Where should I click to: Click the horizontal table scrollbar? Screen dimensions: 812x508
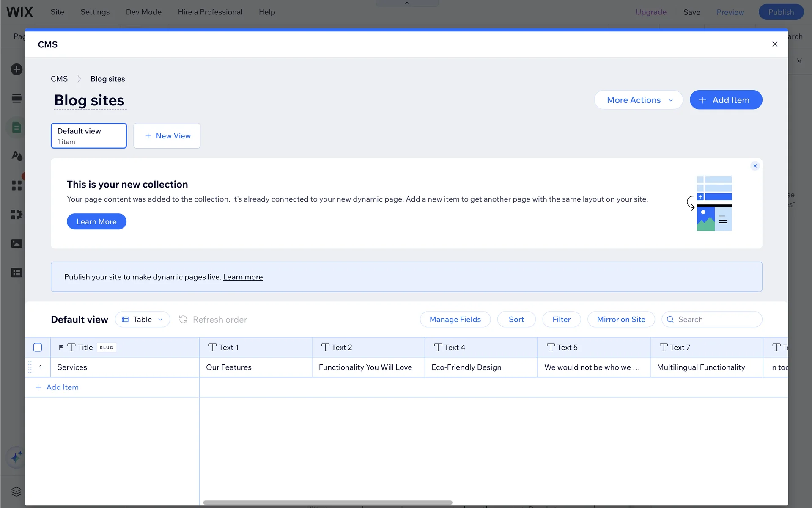click(x=327, y=502)
